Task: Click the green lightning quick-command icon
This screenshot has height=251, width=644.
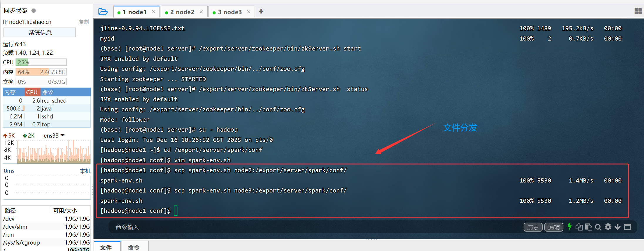Action: pos(569,227)
